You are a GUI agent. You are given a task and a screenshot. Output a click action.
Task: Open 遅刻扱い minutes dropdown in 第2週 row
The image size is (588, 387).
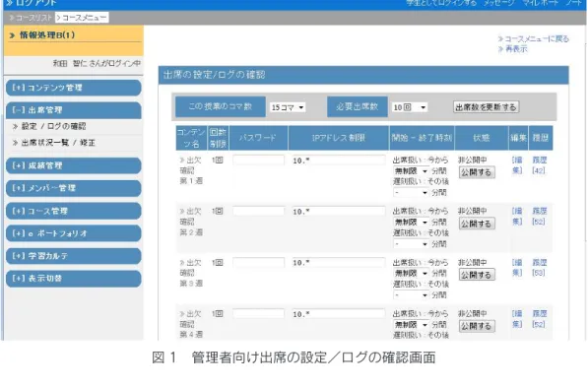tap(411, 244)
